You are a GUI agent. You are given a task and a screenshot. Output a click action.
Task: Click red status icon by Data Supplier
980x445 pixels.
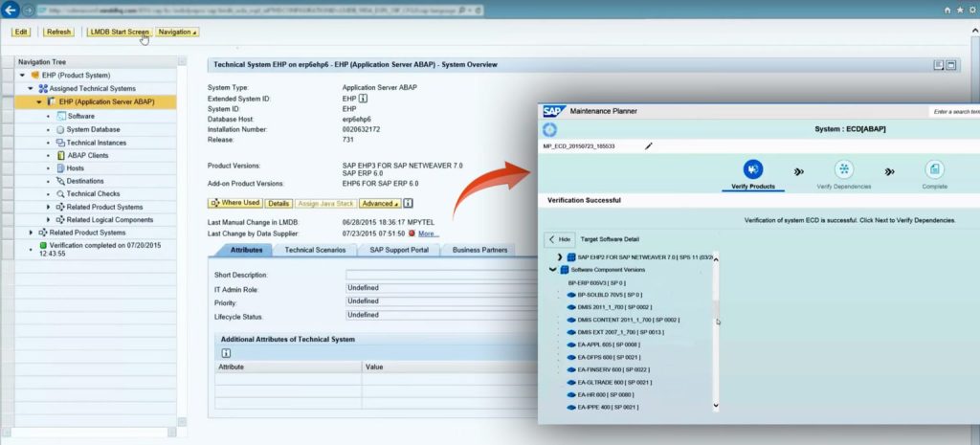point(412,234)
